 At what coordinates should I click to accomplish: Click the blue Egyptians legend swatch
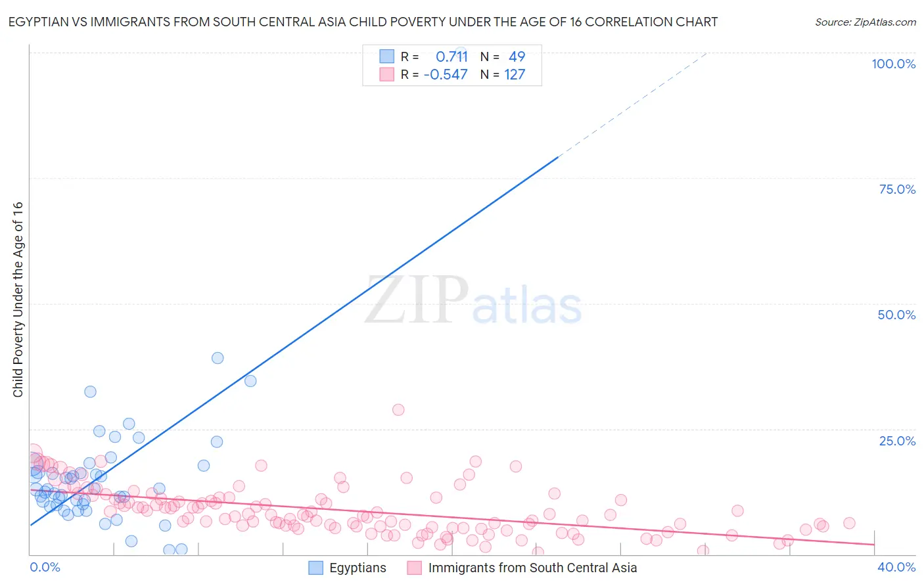point(315,568)
